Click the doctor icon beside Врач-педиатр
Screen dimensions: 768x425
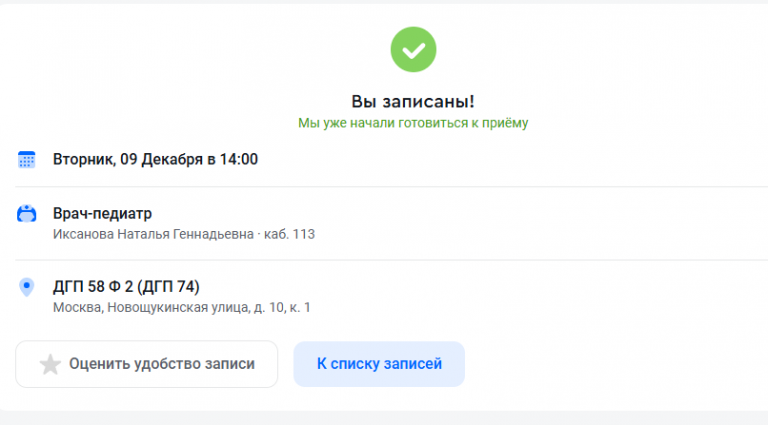point(26,214)
